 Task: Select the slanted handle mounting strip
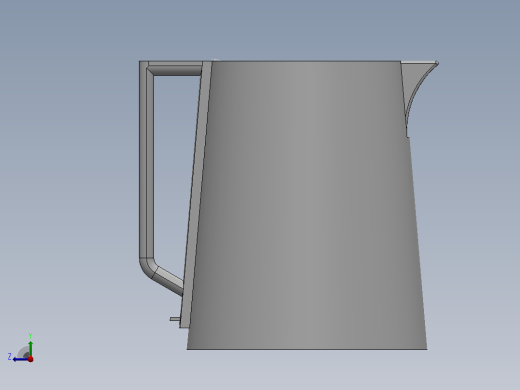[196, 194]
